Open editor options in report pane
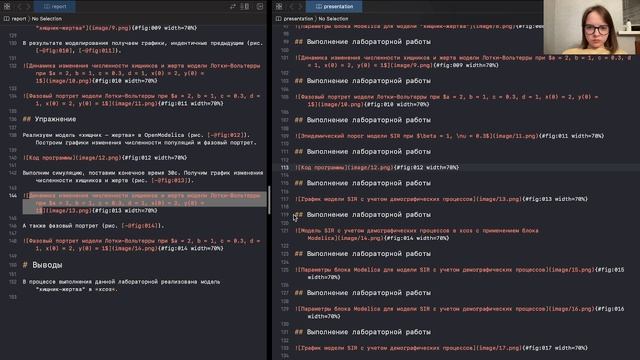Screen dimensions: 640x360 pyautogui.click(x=245, y=6)
